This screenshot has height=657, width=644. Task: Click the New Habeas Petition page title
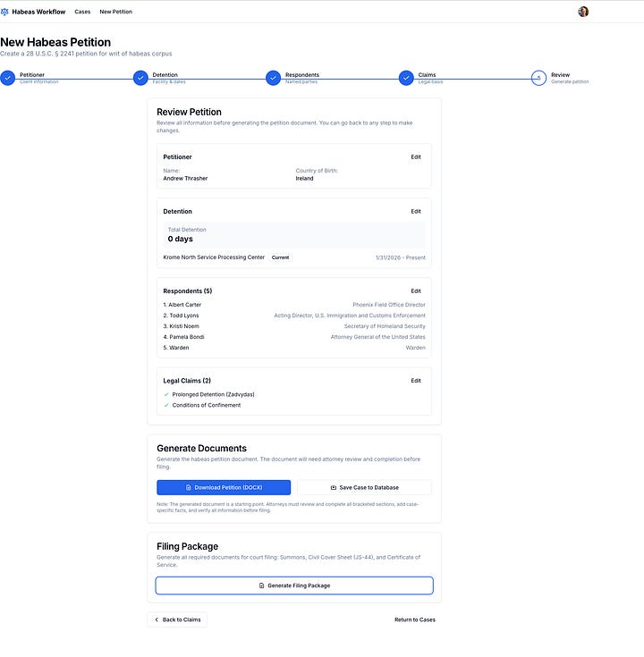(55, 42)
